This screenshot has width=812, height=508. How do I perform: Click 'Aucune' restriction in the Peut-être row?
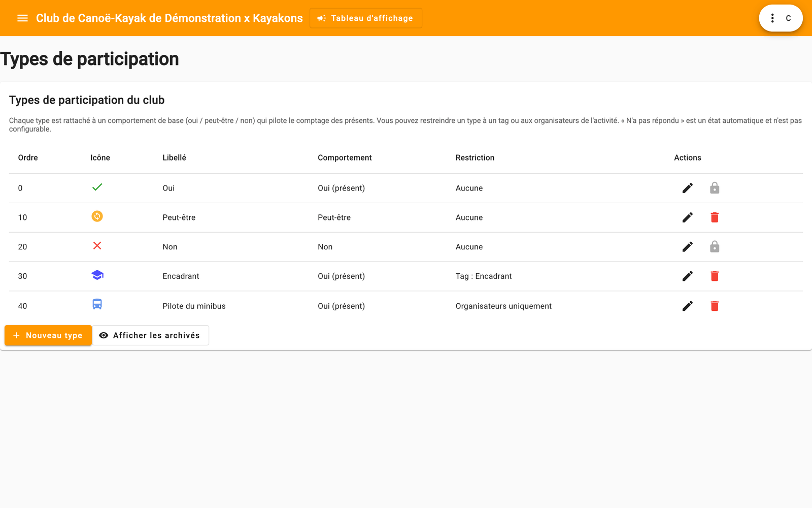click(x=469, y=217)
